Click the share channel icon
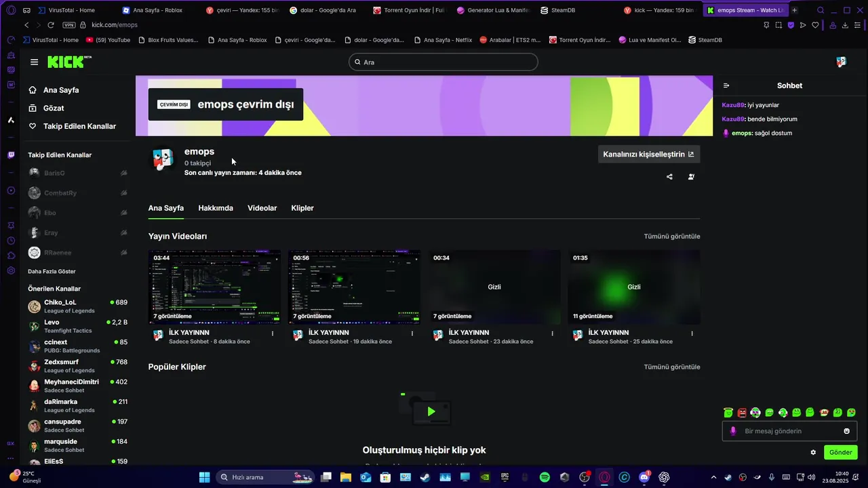 [669, 177]
